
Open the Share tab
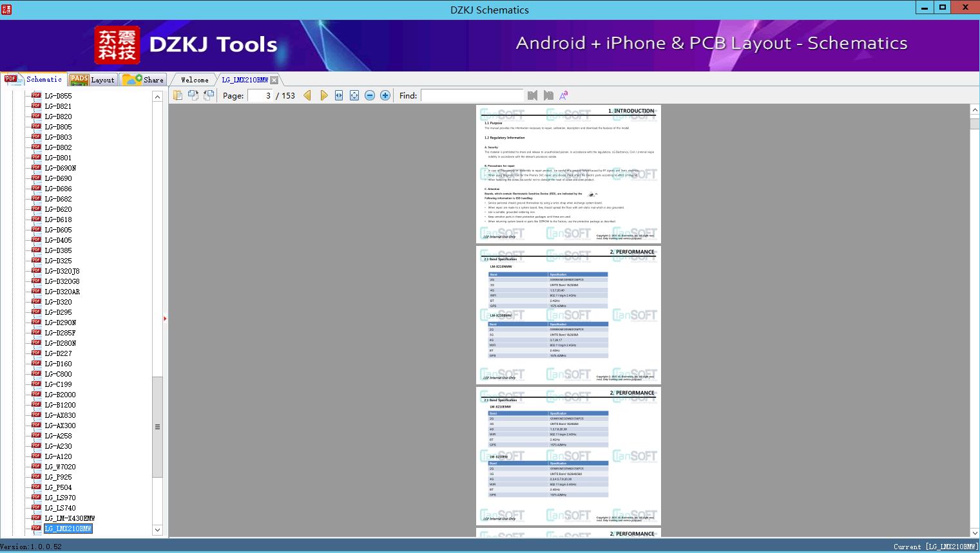144,79
